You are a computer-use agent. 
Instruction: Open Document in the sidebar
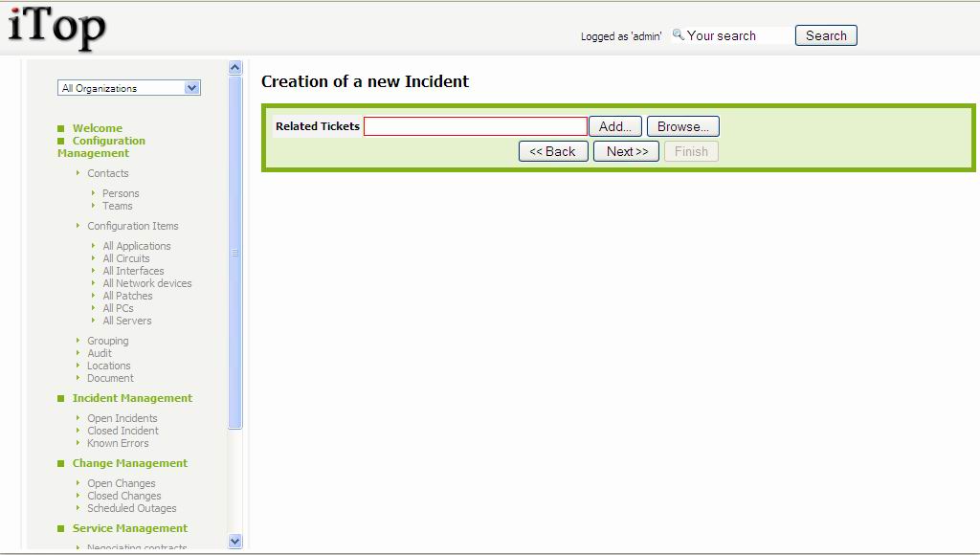[111, 378]
